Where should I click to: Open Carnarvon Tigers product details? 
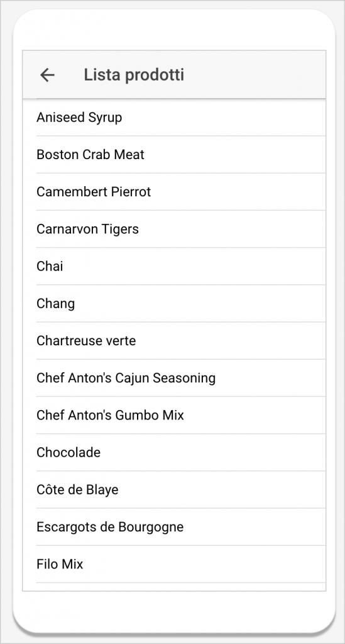pyautogui.click(x=174, y=229)
